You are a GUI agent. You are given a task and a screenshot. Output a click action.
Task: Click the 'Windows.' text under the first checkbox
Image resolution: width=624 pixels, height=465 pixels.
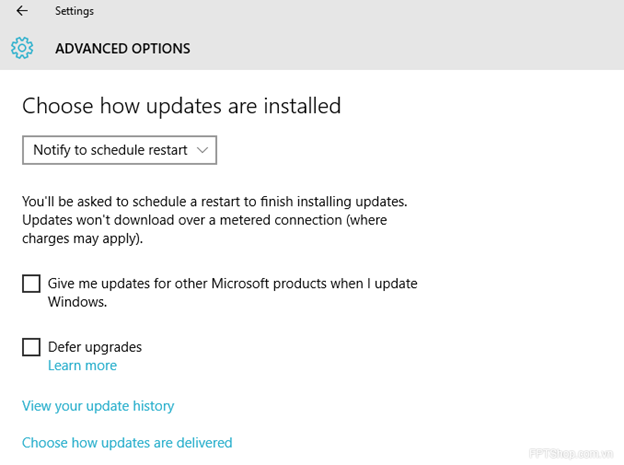tap(77, 302)
